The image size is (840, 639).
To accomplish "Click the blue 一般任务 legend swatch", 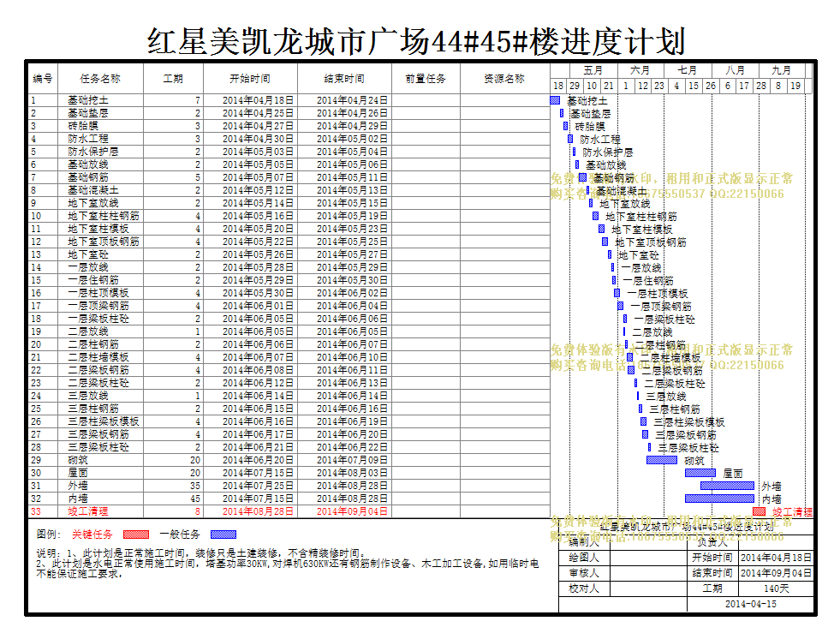I will (x=223, y=534).
